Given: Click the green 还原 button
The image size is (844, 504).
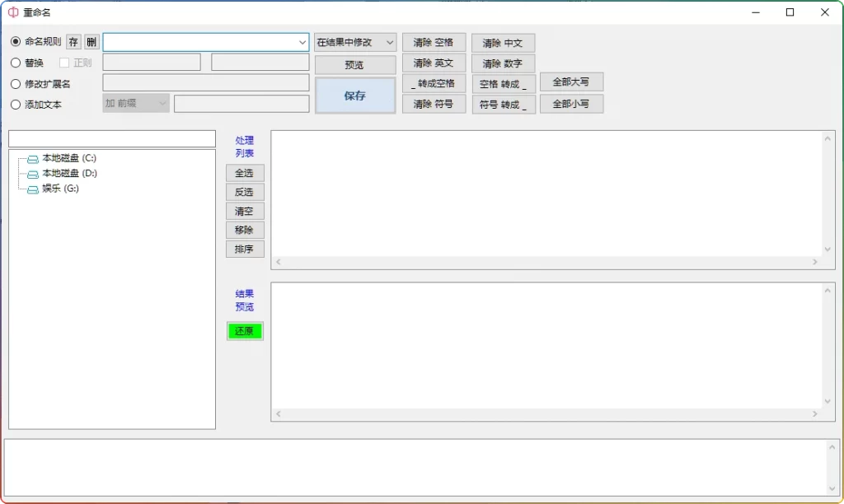Looking at the screenshot, I should pos(244,331).
